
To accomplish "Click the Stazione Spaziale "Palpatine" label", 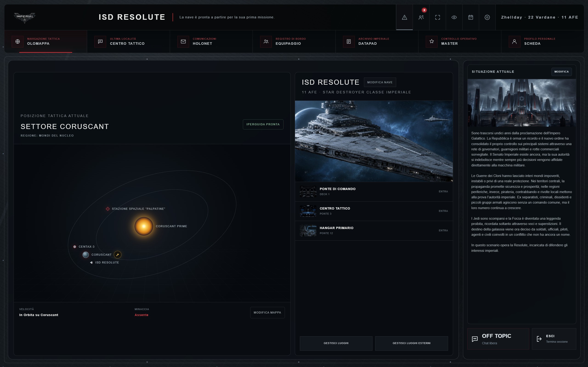I will pos(139,209).
